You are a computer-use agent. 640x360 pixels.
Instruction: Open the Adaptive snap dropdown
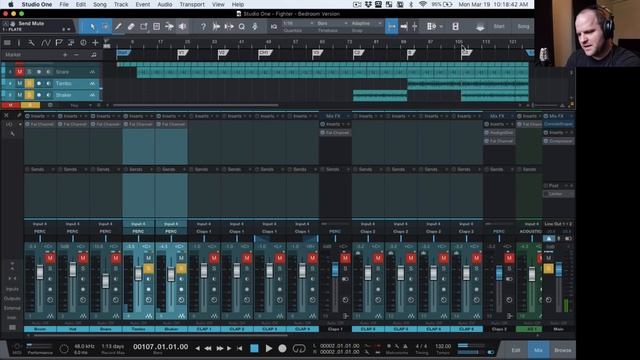point(367,24)
